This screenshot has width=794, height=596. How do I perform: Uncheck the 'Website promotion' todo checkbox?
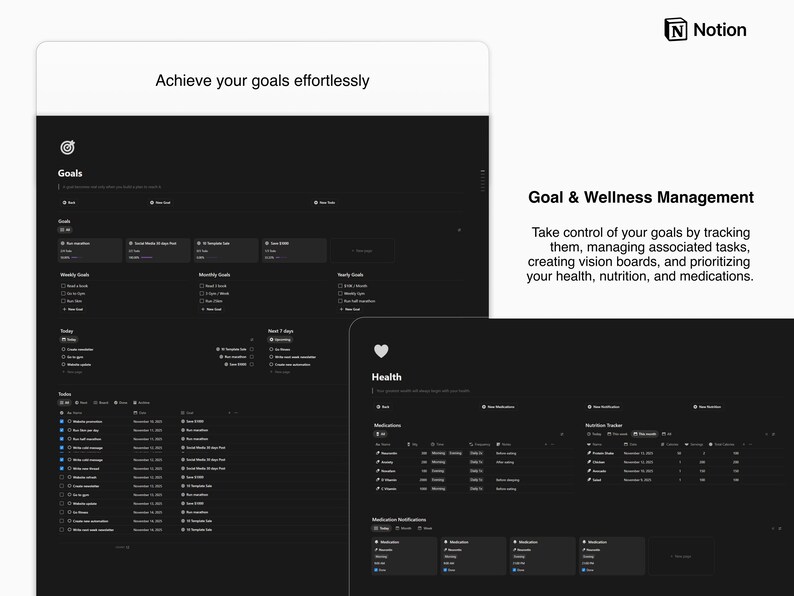[x=62, y=421]
